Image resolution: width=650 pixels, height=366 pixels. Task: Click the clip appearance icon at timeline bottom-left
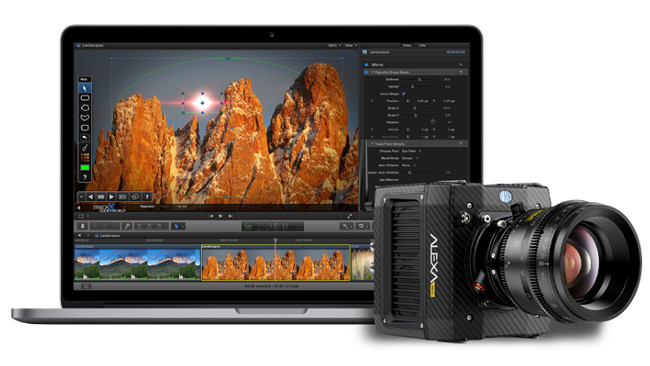point(86,286)
